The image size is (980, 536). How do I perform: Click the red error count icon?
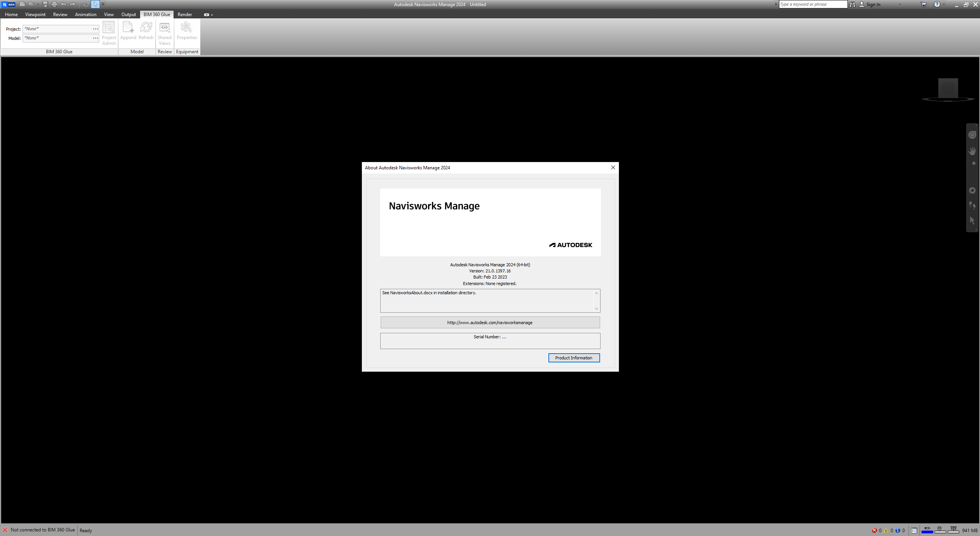point(874,530)
